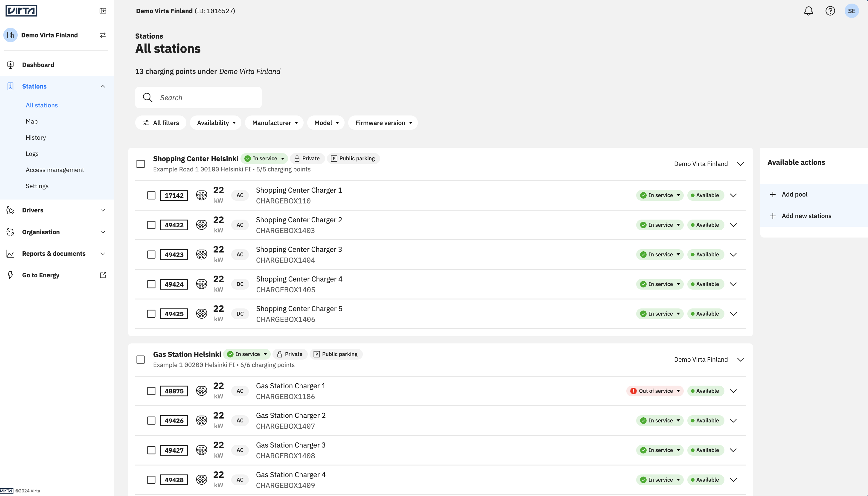Image resolution: width=868 pixels, height=496 pixels.
Task: Click the Private lock tag on Shopping Center Helsinki
Action: 307,159
